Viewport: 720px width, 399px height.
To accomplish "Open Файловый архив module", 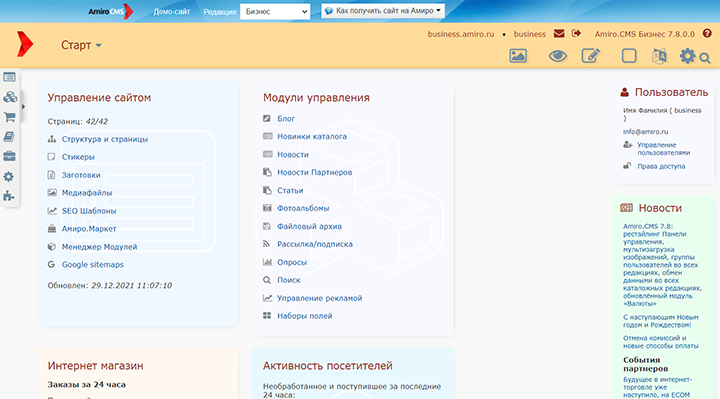I will tap(309, 226).
